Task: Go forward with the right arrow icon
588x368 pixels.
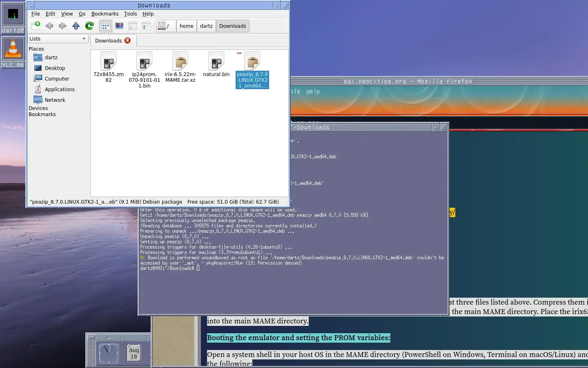Action: 62,26
